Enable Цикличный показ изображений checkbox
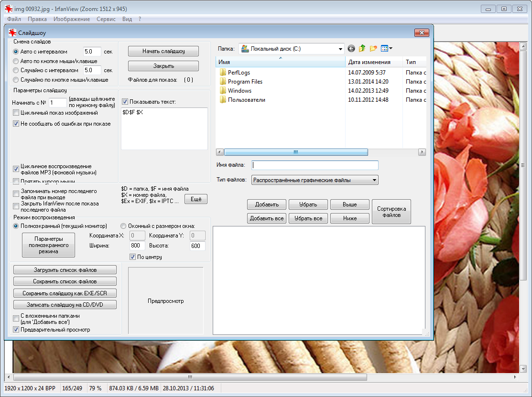 [16, 113]
